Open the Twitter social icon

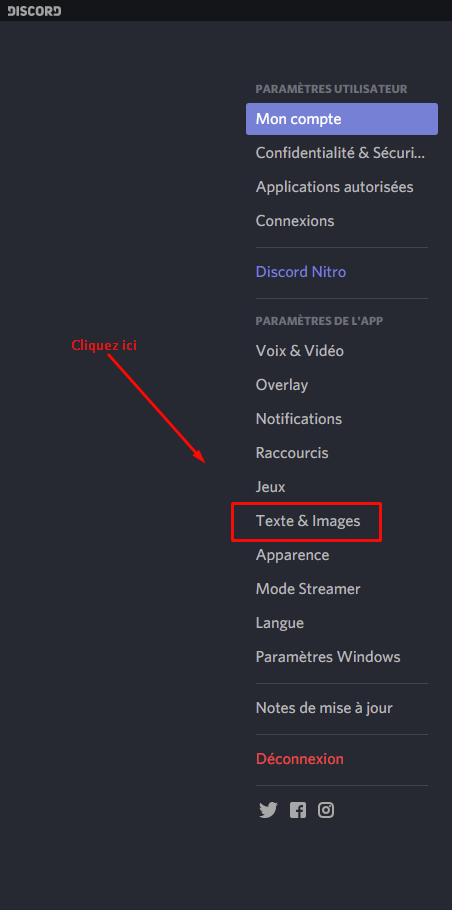coord(268,810)
